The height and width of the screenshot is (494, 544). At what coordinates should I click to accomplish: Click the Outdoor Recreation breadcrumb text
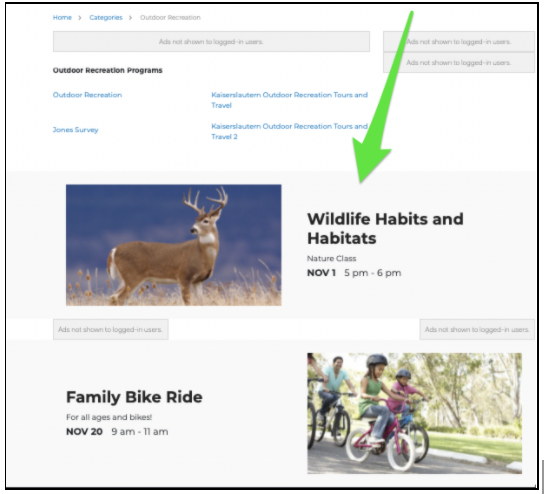[x=170, y=17]
